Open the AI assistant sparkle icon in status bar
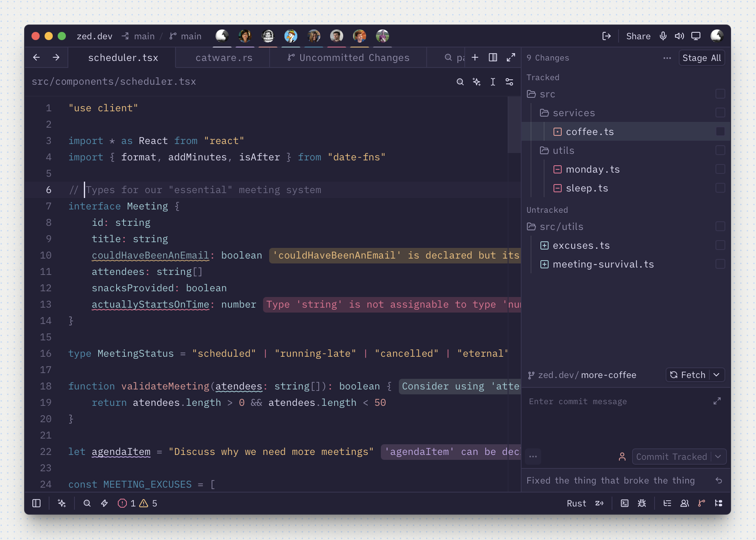The image size is (756, 540). (62, 503)
